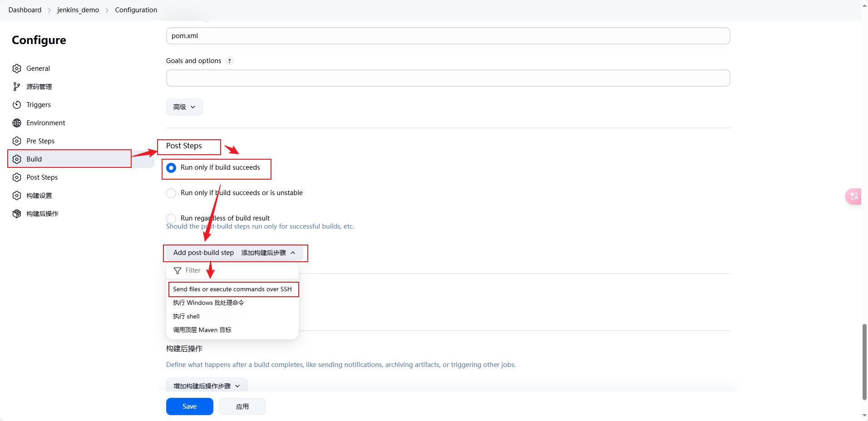Collapse the Add post-build step dropdown
The height and width of the screenshot is (421, 868).
tap(234, 253)
